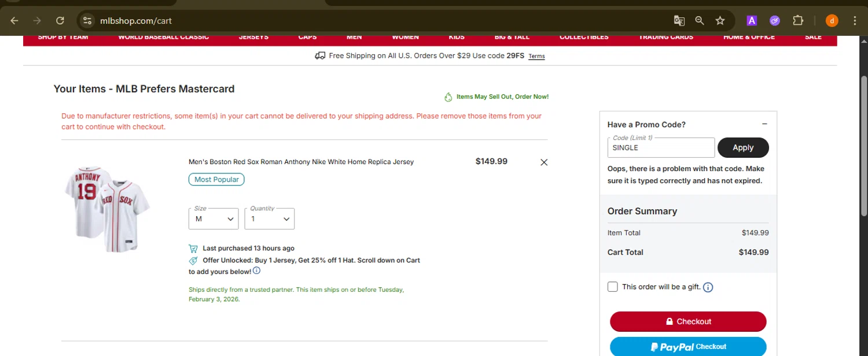The width and height of the screenshot is (868, 356).
Task: Open the Collectibles menu
Action: 584,38
